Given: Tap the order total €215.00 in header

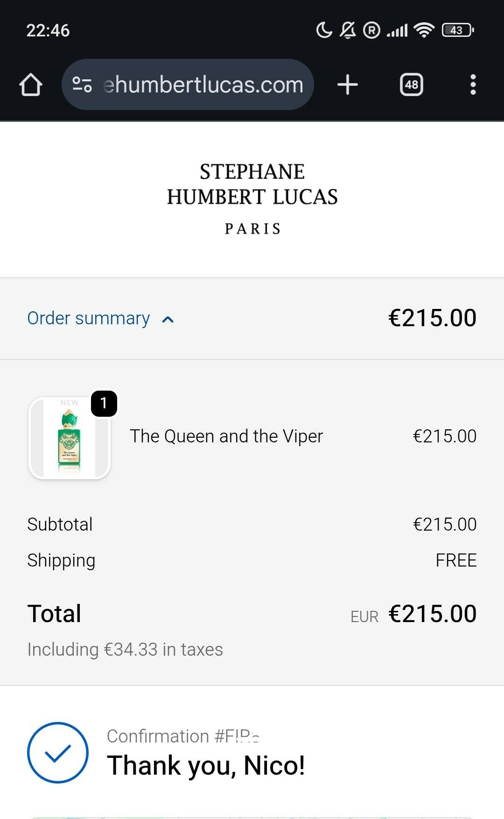Looking at the screenshot, I should tap(432, 318).
